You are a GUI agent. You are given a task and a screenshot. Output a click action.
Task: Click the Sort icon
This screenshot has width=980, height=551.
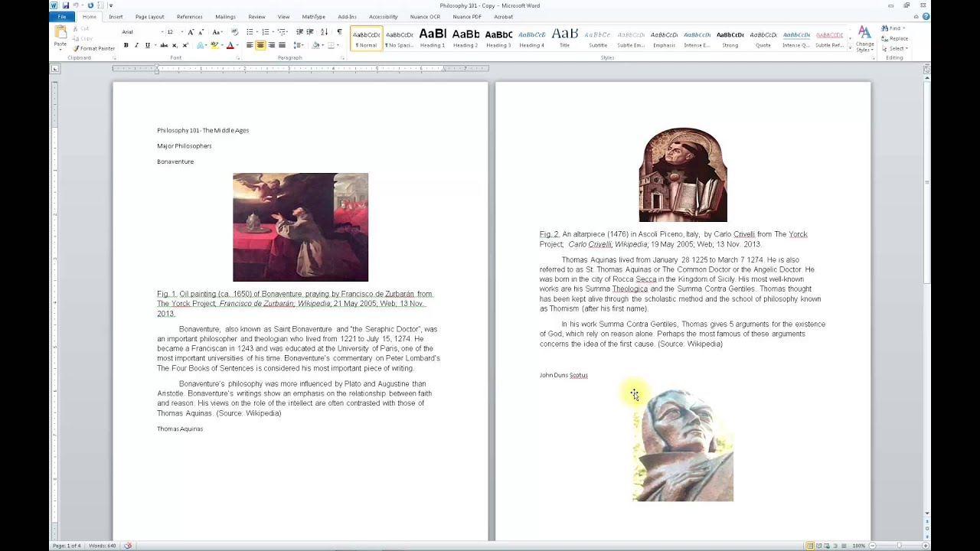click(x=324, y=32)
